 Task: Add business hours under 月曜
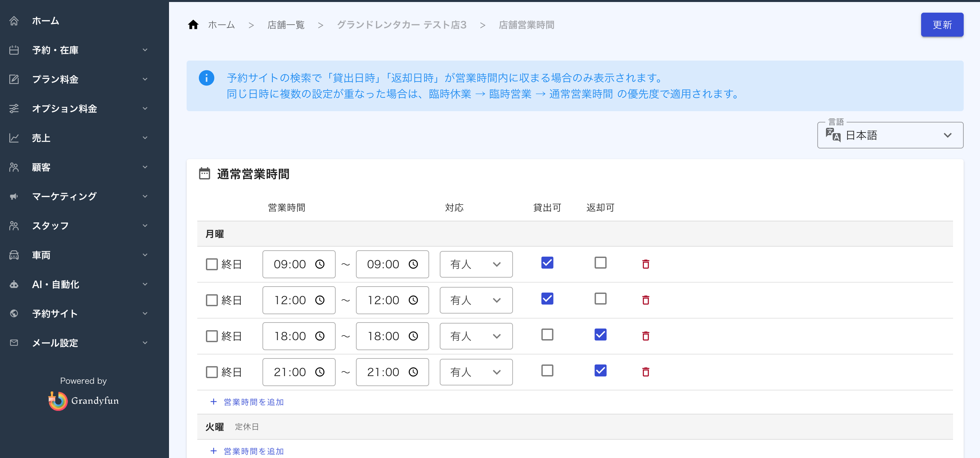point(247,402)
